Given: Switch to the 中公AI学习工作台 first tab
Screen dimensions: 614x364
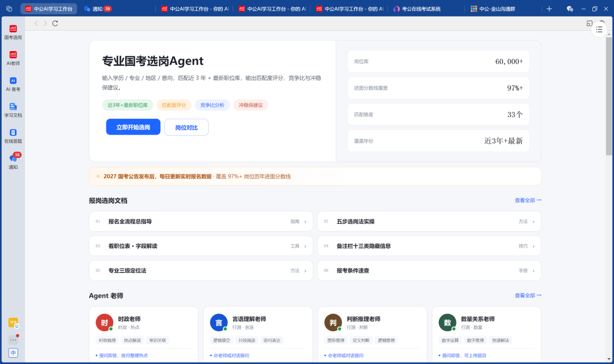Looking at the screenshot, I should point(49,9).
